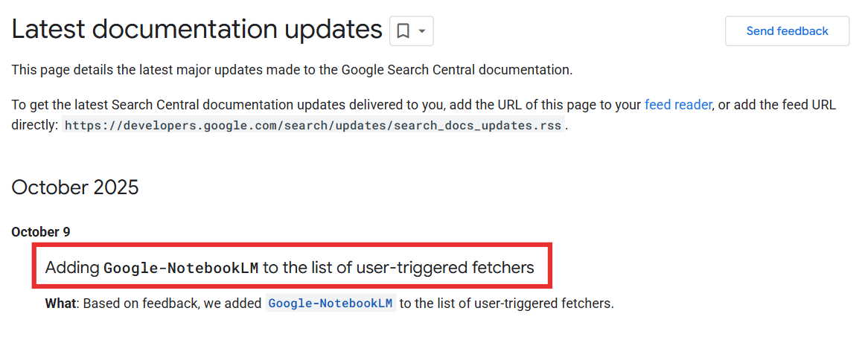Screen dimensions: 868x337
Task: Click the Send feedback button
Action: [x=787, y=31]
